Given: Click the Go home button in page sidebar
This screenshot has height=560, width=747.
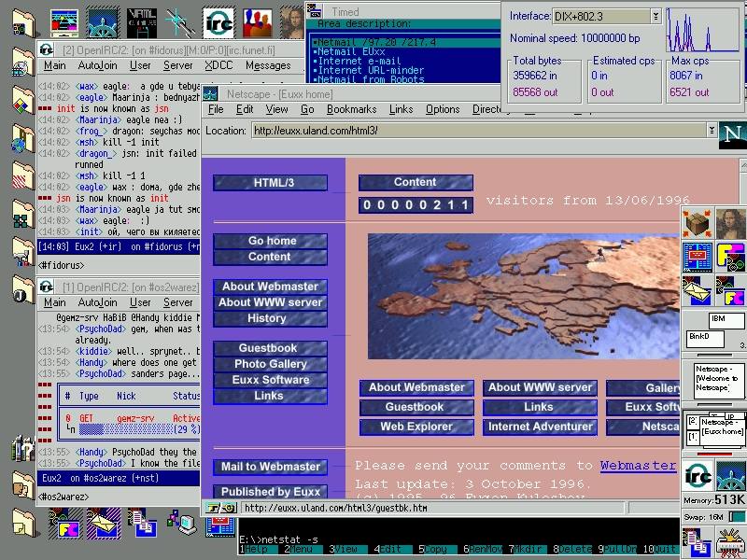Looking at the screenshot, I should [x=270, y=241].
